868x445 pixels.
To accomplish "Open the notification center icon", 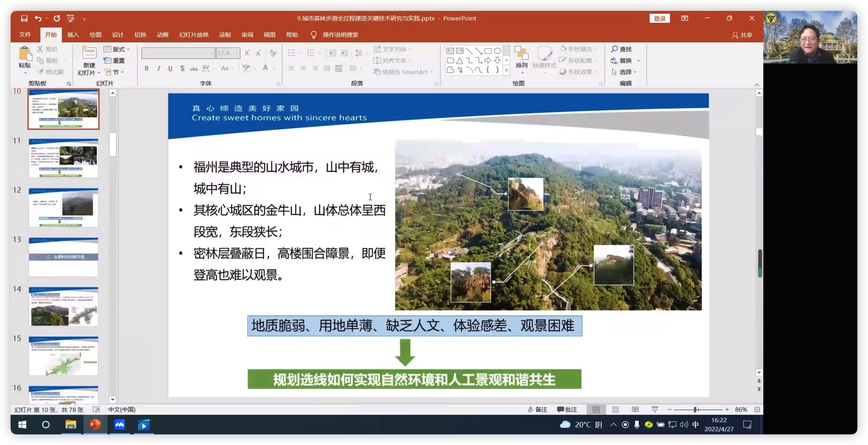I will coord(747,424).
